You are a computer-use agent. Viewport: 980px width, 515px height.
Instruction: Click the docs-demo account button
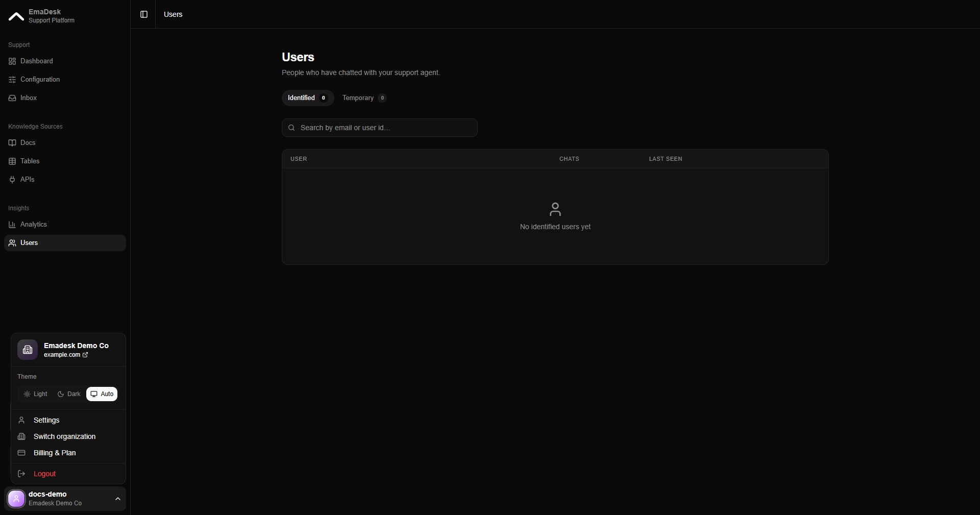coord(65,499)
